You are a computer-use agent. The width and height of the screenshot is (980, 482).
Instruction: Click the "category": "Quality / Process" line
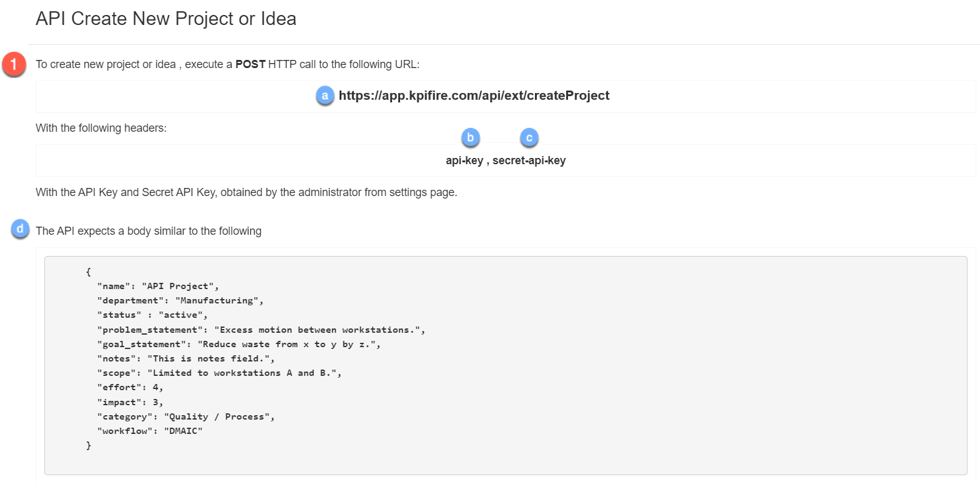[185, 416]
